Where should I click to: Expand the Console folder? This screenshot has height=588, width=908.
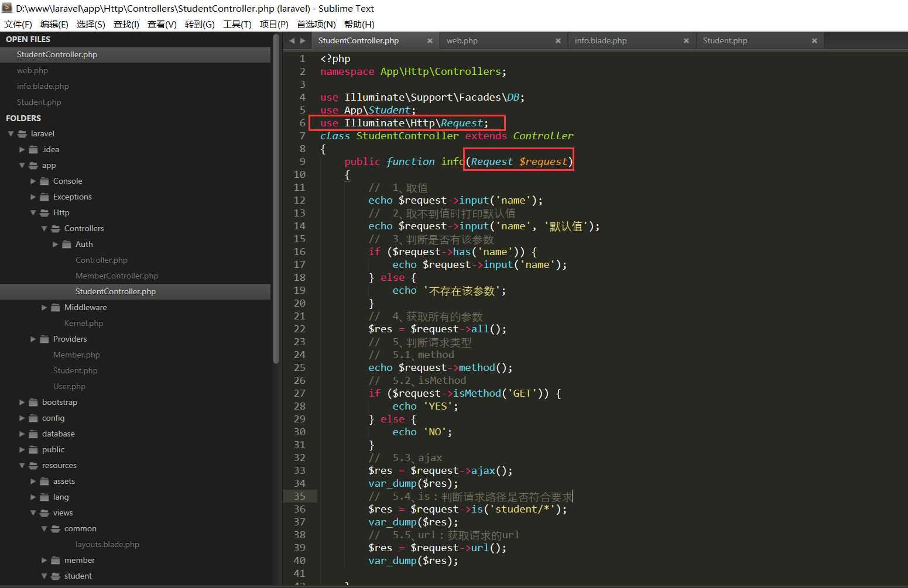33,181
